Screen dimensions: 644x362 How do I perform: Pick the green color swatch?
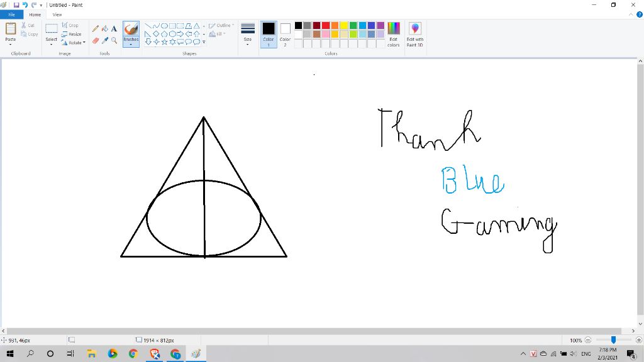click(x=353, y=25)
